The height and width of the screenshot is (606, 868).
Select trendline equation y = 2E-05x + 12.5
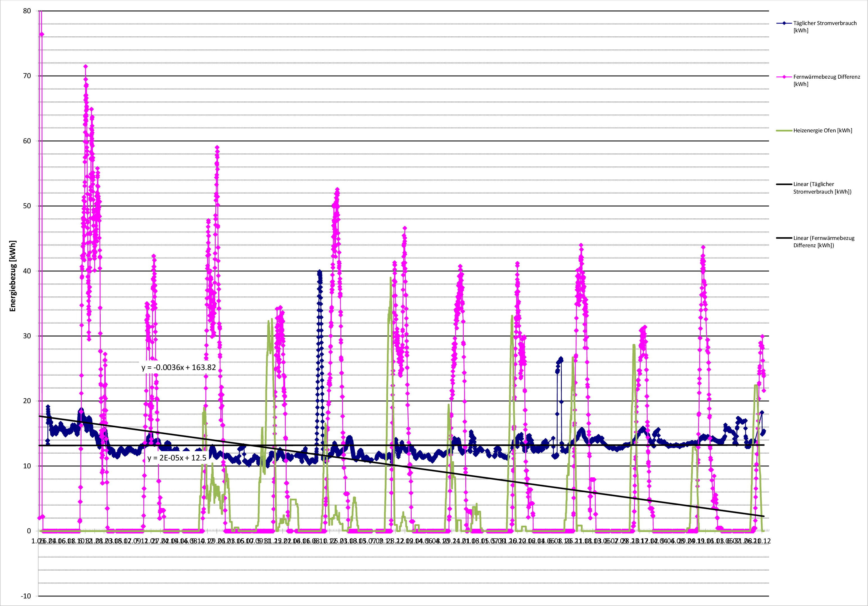[x=177, y=458]
